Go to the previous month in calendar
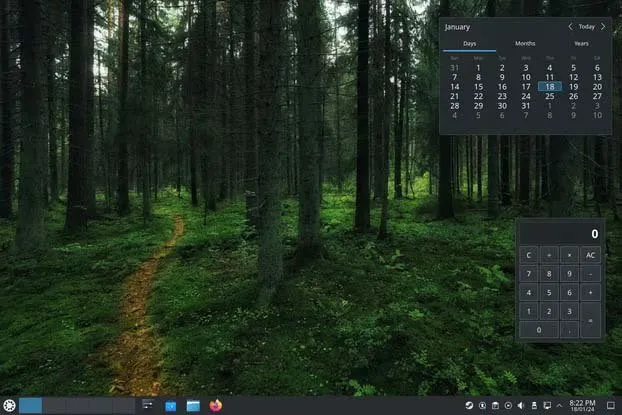 (570, 27)
